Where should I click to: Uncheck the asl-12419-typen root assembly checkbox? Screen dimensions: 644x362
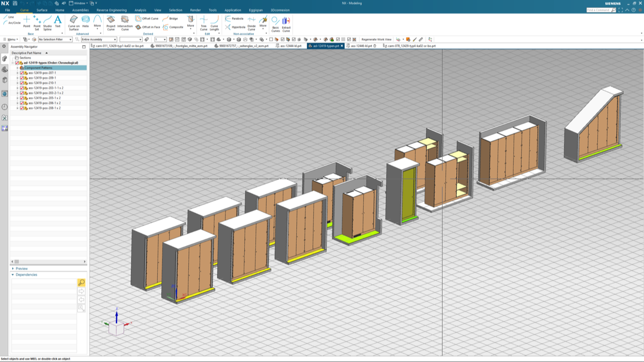(x=17, y=63)
